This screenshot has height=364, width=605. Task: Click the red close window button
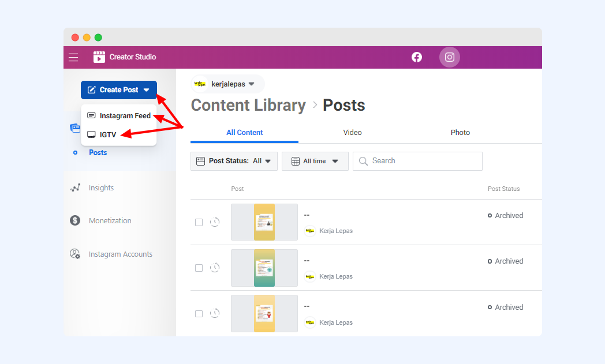pos(75,37)
